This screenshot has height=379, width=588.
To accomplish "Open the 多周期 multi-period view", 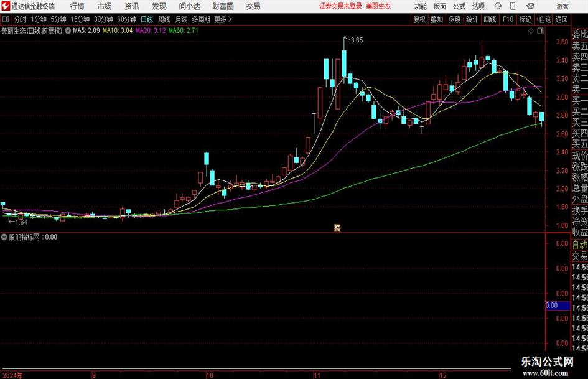I will 201,19.
